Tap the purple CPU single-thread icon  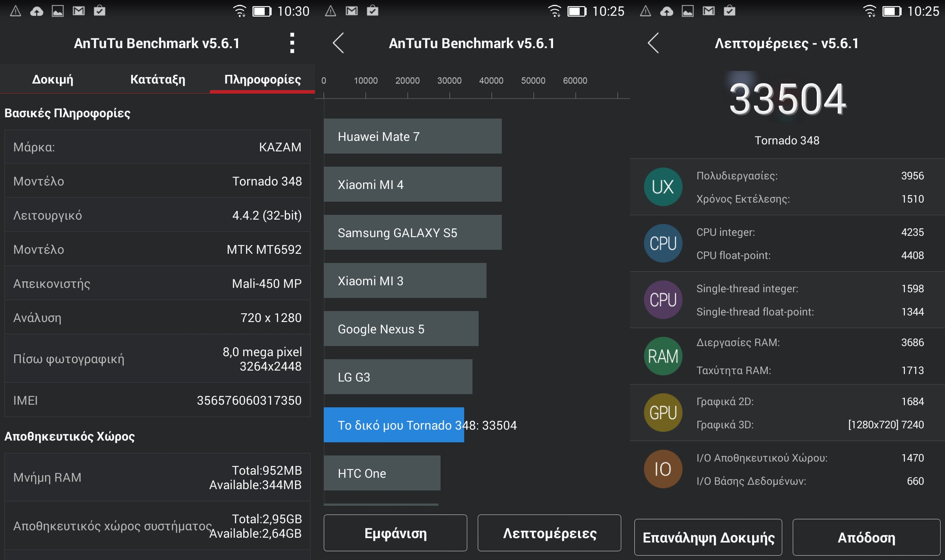pos(663,300)
